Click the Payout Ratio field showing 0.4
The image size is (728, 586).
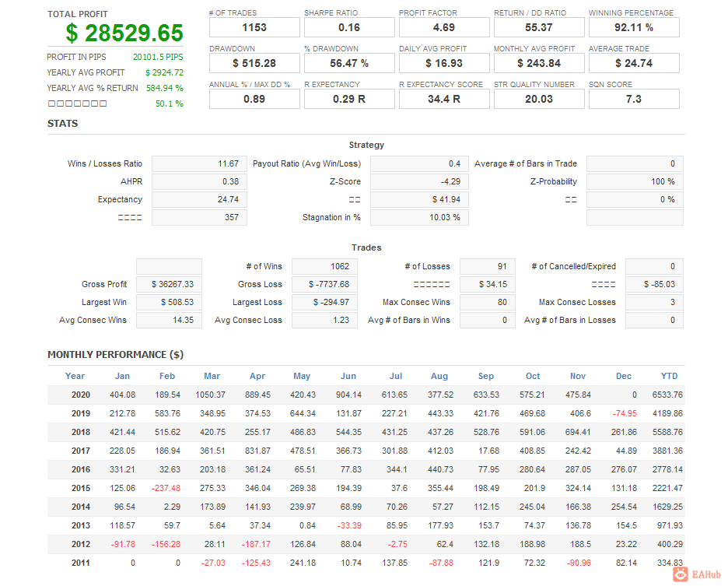click(419, 163)
